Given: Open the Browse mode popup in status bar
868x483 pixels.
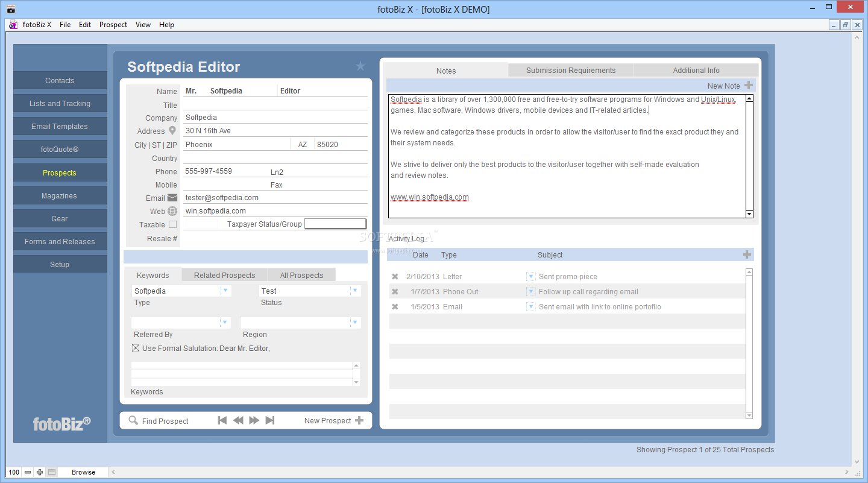Looking at the screenshot, I should (x=83, y=472).
